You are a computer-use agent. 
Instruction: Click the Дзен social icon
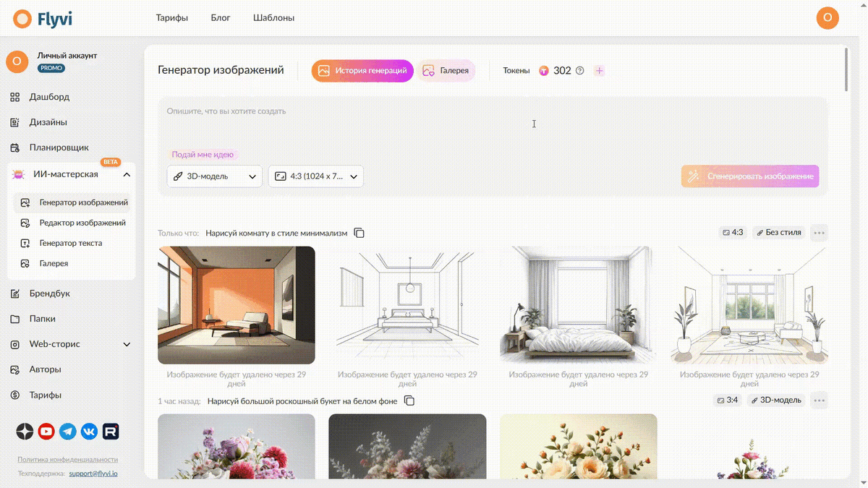[x=25, y=432]
